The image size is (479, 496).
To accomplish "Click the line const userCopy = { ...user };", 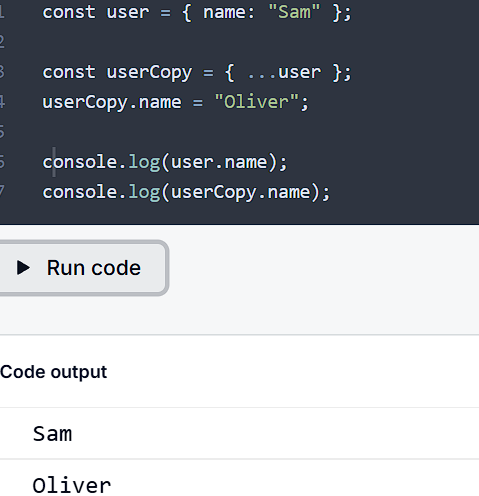I will coord(197,72).
